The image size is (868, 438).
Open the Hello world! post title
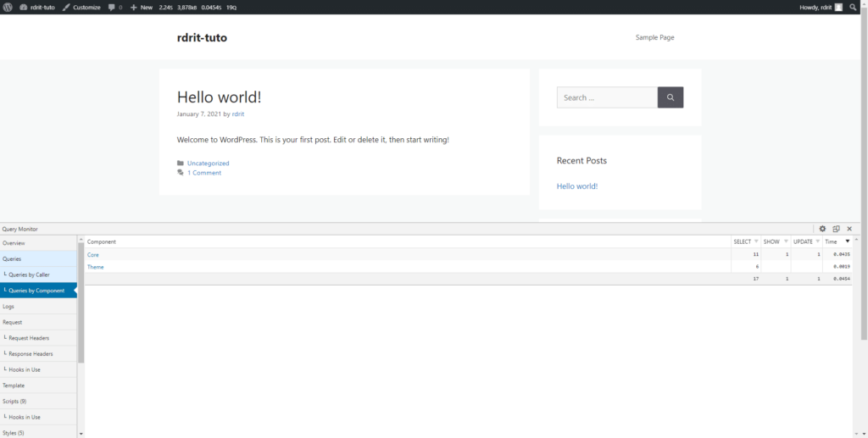click(219, 97)
